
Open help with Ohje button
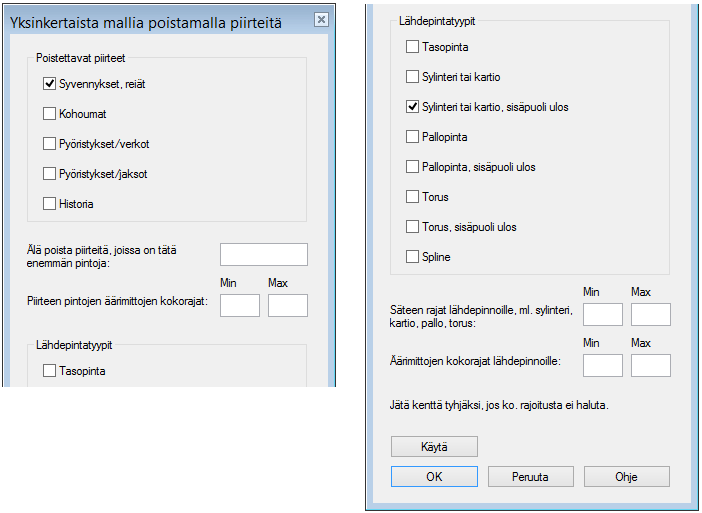(626, 477)
